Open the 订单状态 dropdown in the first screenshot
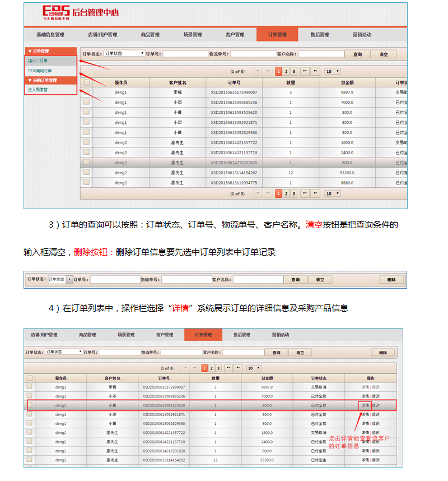Screen dimensions: 448x481 [124, 53]
